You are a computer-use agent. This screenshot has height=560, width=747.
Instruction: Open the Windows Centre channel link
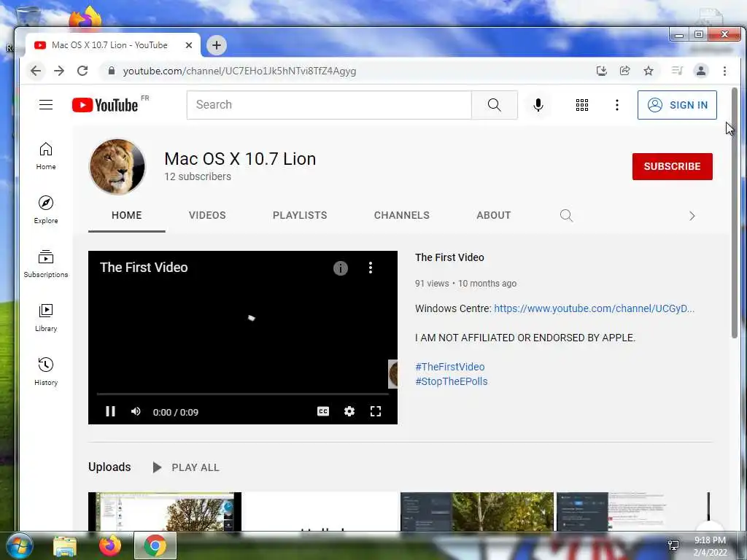[x=594, y=308]
